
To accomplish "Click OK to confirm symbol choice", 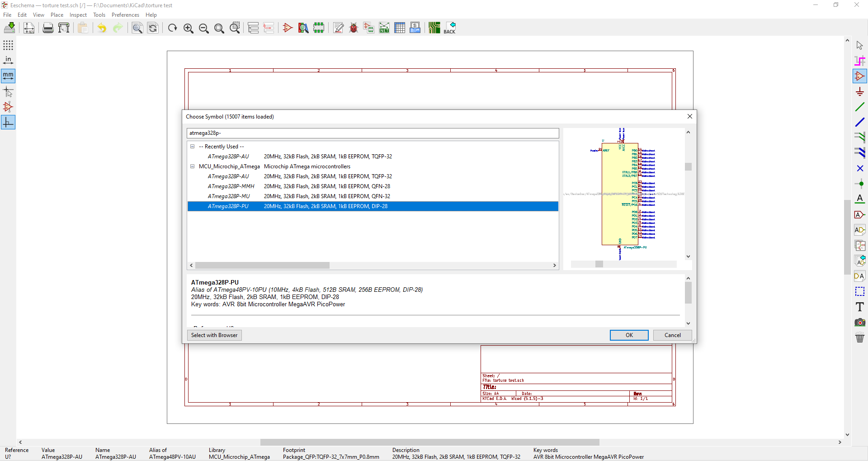I will (629, 335).
